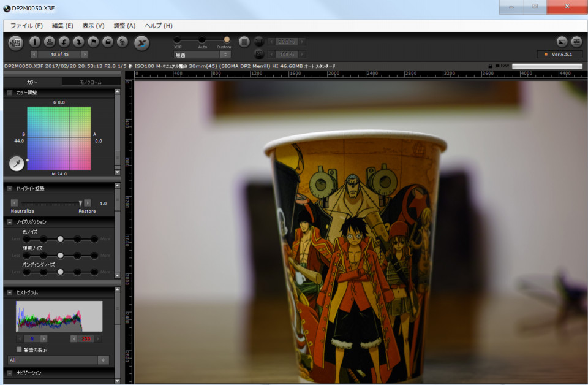Open the ファイル (F) menu
The width and height of the screenshot is (588, 385).
tap(26, 26)
